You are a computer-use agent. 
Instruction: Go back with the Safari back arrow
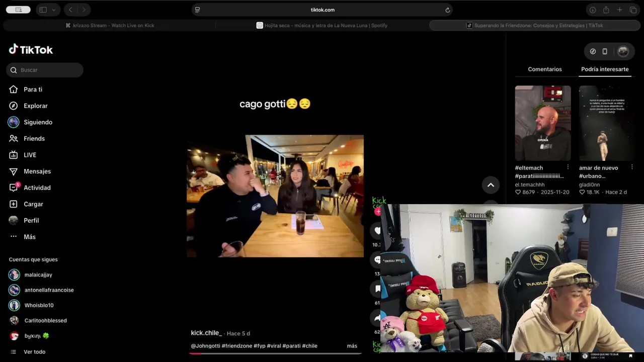[x=70, y=10]
